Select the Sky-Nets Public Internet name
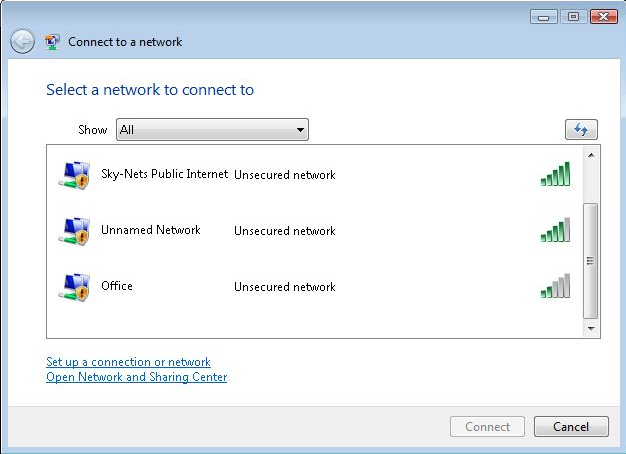Viewport: 626px width, 454px height. pos(165,174)
